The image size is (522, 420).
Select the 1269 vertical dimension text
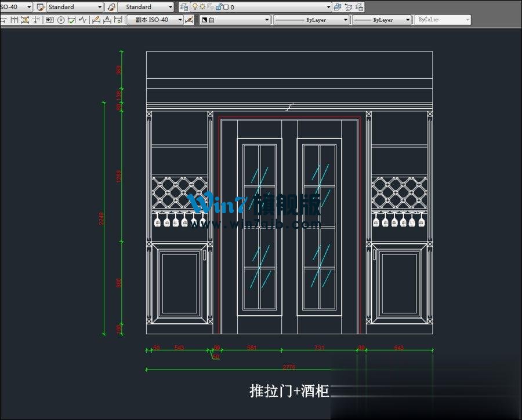coord(118,177)
